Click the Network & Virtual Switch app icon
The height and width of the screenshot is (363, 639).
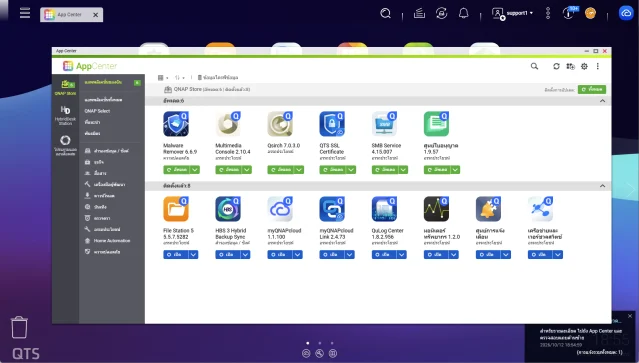point(541,209)
